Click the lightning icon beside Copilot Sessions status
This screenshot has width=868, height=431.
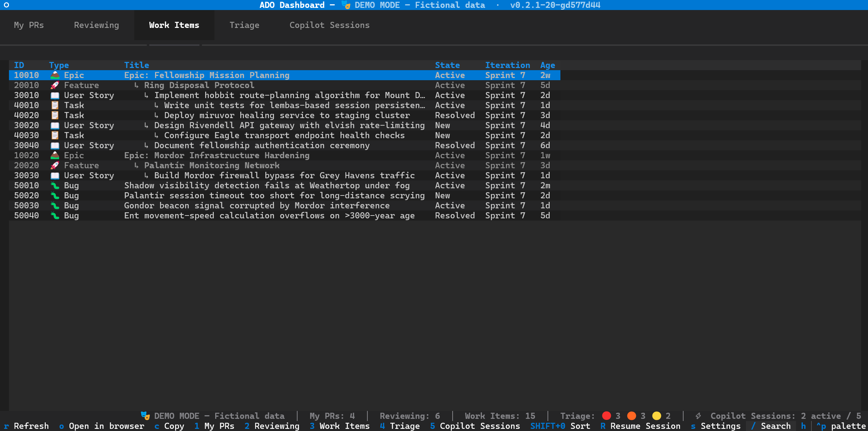(698, 416)
